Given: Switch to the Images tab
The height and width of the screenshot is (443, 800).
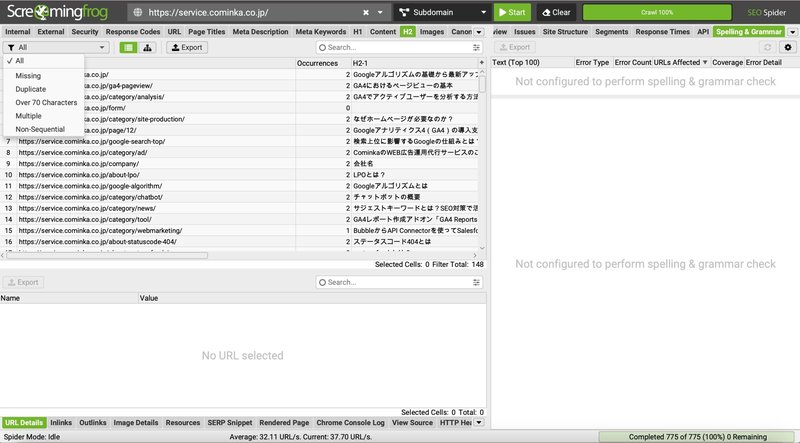Looking at the screenshot, I should [x=432, y=32].
